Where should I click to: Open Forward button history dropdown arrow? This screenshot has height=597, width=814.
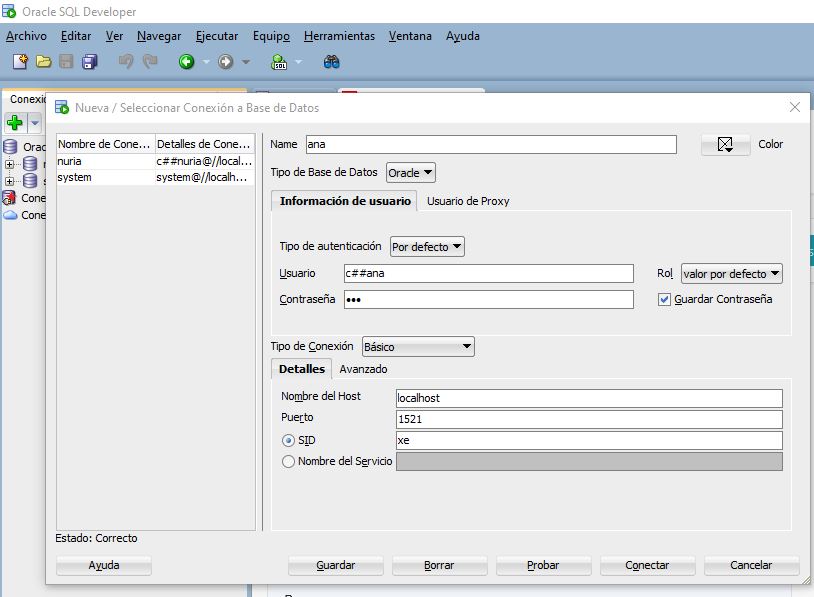[x=246, y=62]
